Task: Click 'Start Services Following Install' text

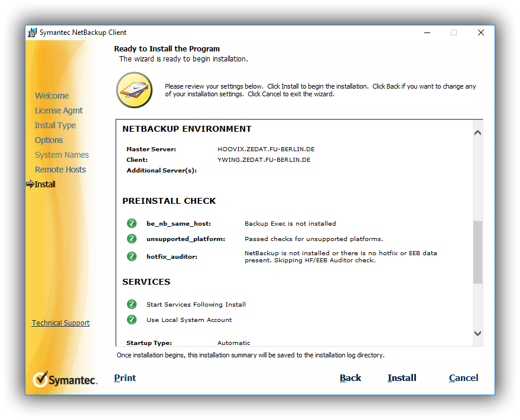Action: (196, 304)
